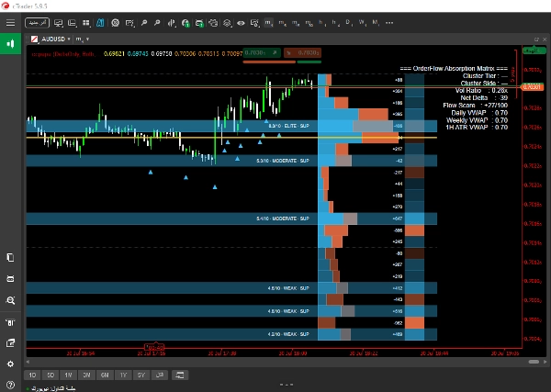Select the highlighted m1 timeframe button

click(x=269, y=23)
